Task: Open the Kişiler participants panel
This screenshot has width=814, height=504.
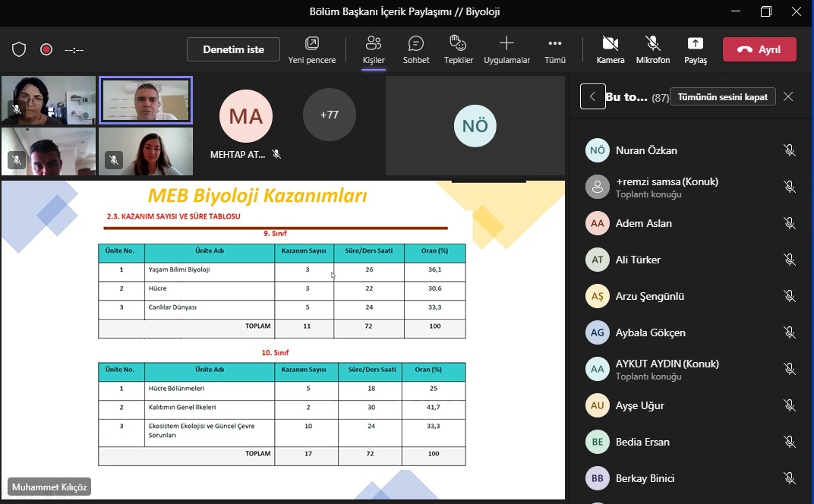Action: (374, 50)
